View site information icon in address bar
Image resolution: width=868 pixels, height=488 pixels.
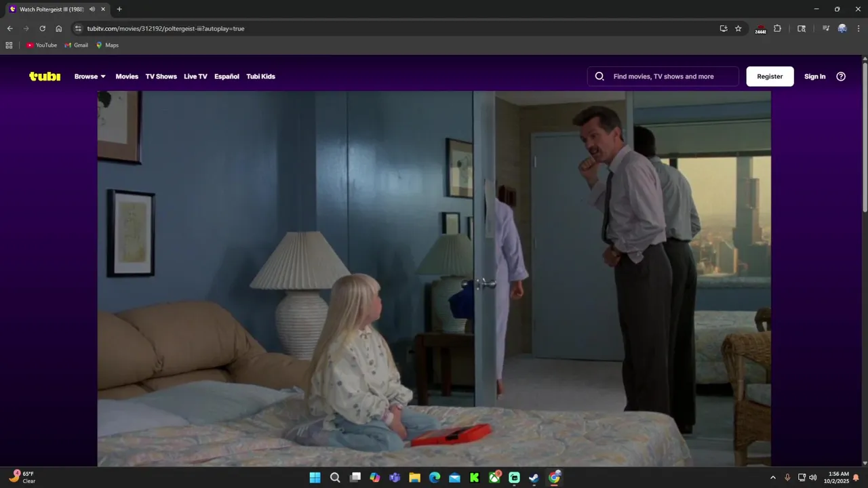click(78, 28)
